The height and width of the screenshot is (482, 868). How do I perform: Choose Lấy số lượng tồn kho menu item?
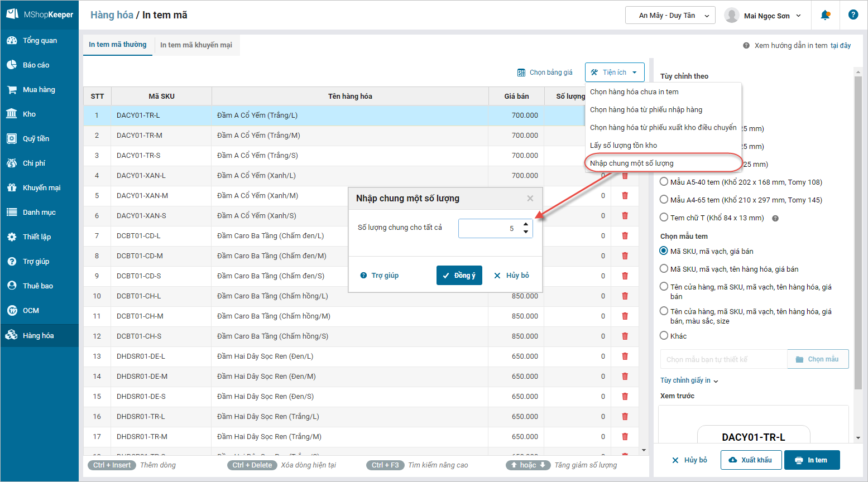pos(624,145)
